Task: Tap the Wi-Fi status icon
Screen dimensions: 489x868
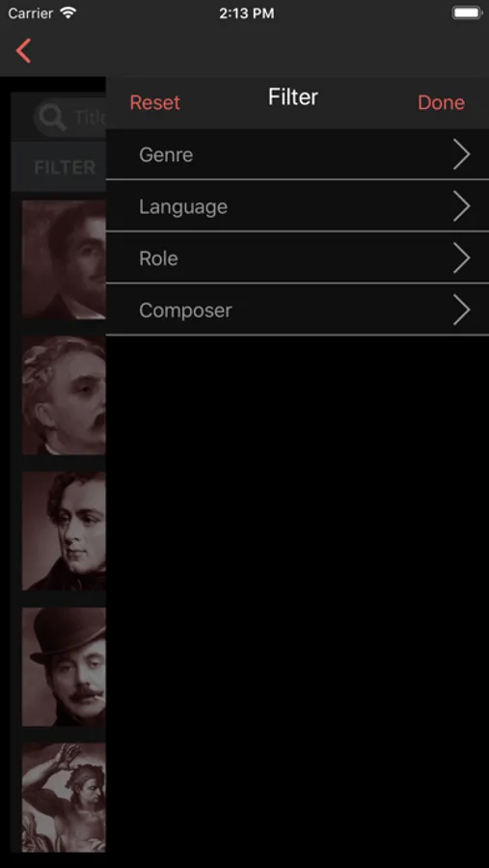Action: click(x=68, y=14)
